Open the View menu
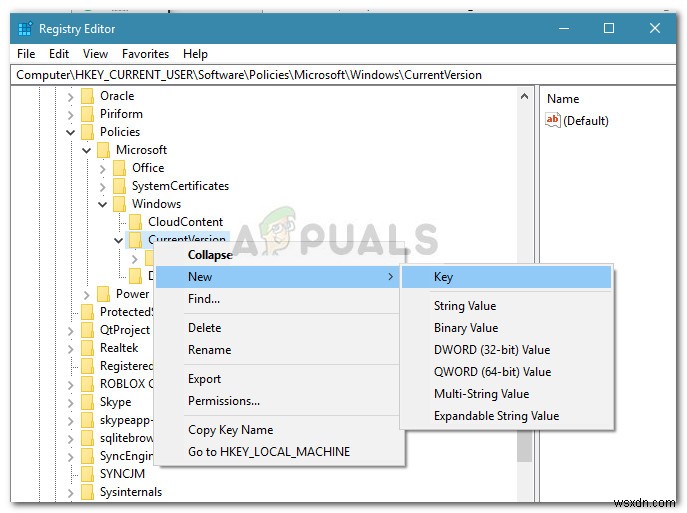687x513 pixels. click(95, 54)
